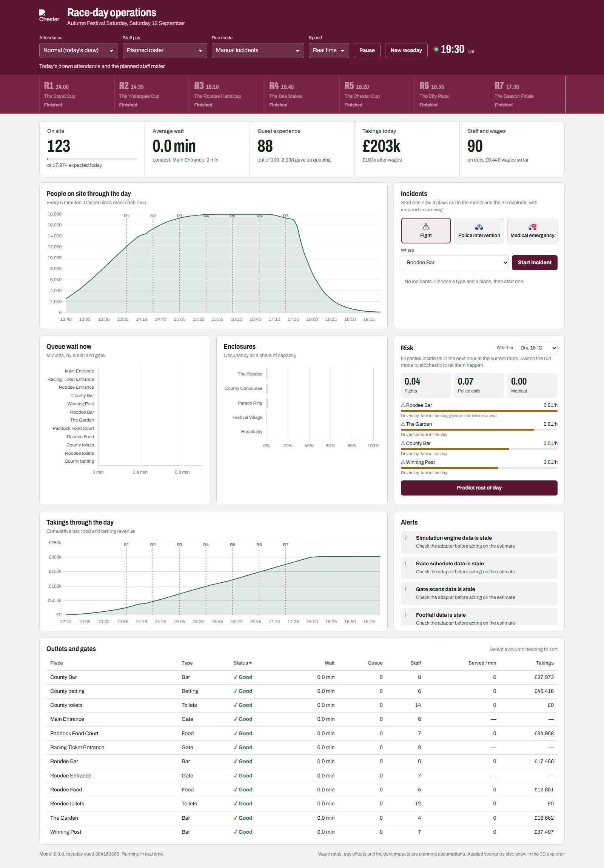Click info icon on Race schedule alert

tap(405, 564)
